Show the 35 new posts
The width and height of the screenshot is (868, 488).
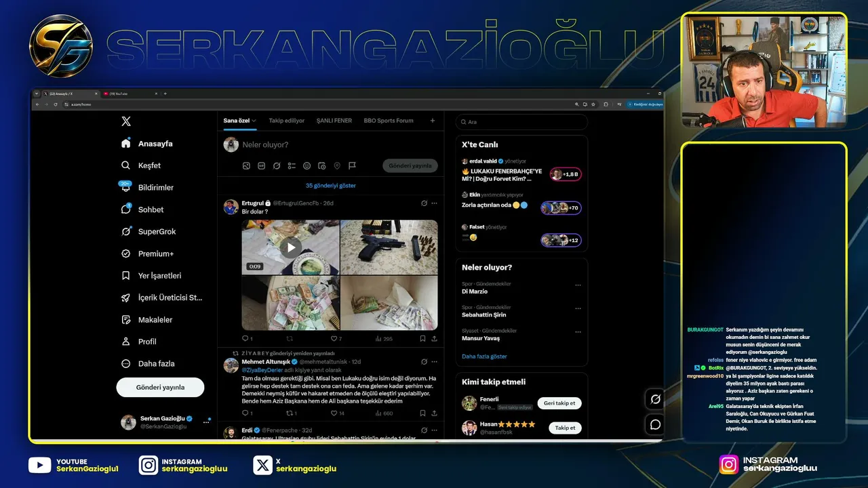(331, 186)
